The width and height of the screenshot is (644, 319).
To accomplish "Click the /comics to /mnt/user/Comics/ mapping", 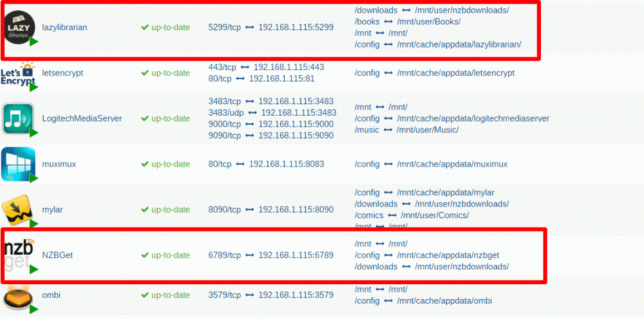I will (x=412, y=215).
